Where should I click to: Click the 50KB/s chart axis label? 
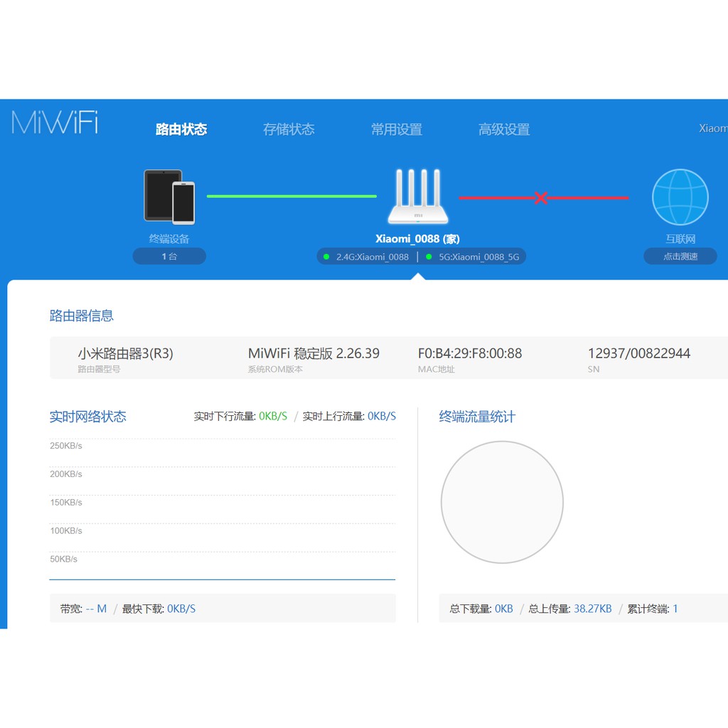tap(63, 559)
